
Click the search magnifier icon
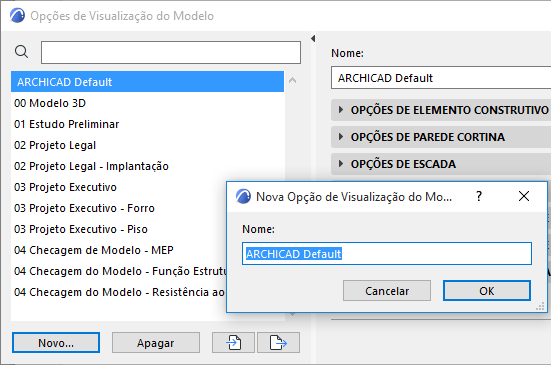(21, 52)
